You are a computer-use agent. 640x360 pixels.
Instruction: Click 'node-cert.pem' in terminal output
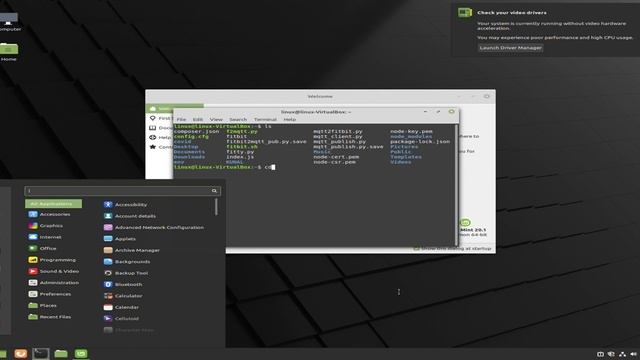pos(336,157)
